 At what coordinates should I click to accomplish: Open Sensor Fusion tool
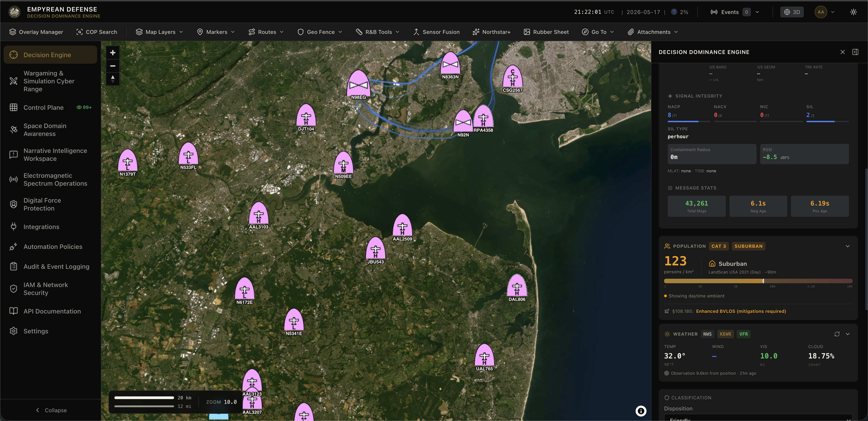click(436, 32)
